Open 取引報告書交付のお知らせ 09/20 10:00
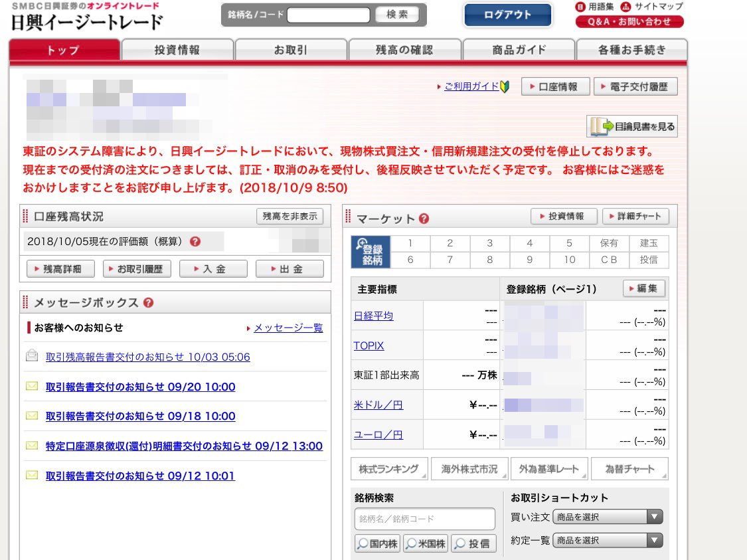This screenshot has height=560, width=747. pyautogui.click(x=141, y=387)
